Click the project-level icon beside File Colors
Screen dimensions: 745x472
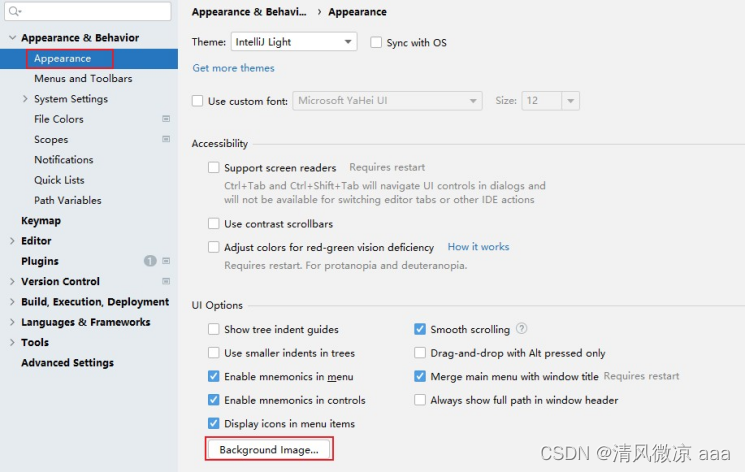click(166, 119)
